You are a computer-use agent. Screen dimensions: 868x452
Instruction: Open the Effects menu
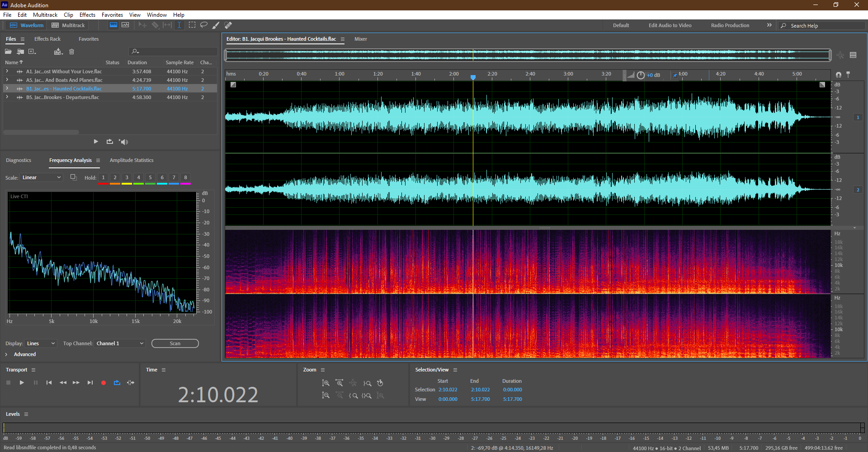87,15
